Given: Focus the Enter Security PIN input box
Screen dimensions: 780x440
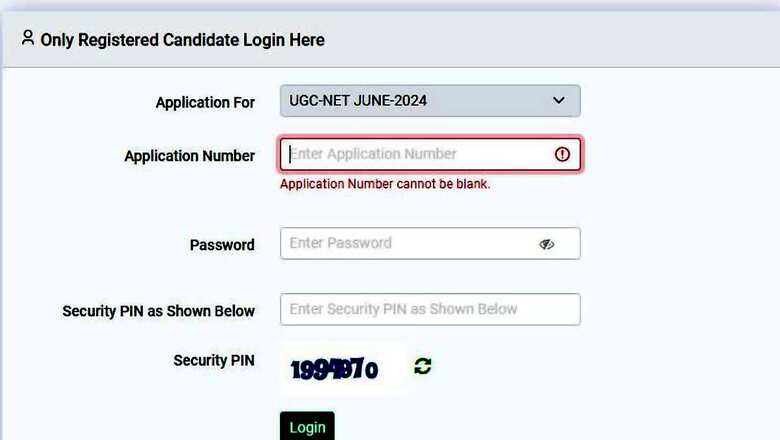Looking at the screenshot, I should click(430, 309).
